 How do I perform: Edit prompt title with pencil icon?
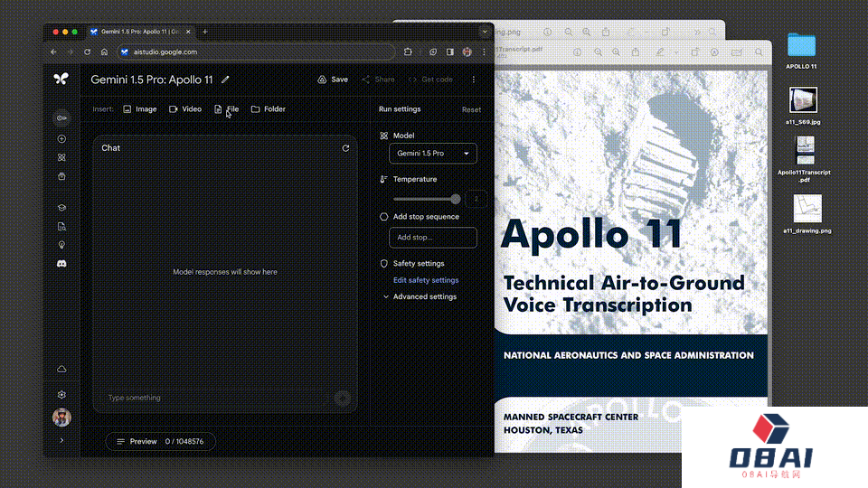[x=225, y=80]
